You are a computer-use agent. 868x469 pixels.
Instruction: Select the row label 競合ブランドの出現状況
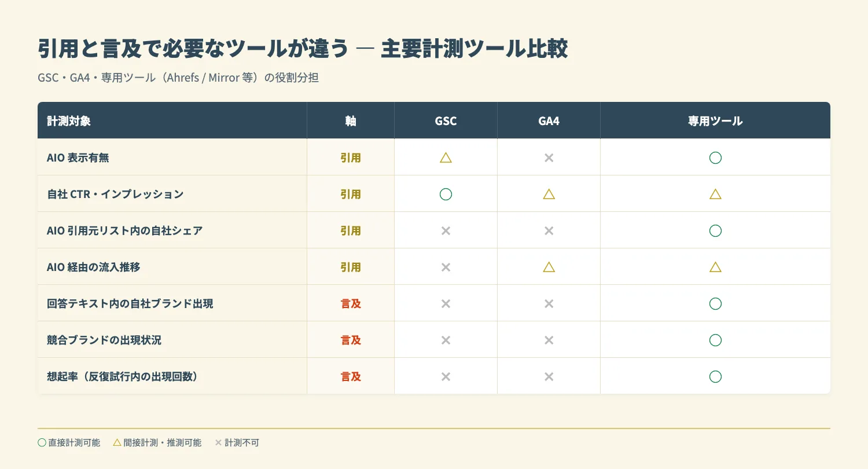[x=104, y=340]
